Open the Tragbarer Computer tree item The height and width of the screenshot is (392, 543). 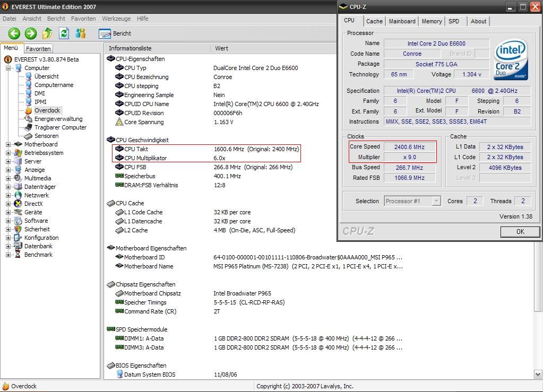(x=61, y=127)
